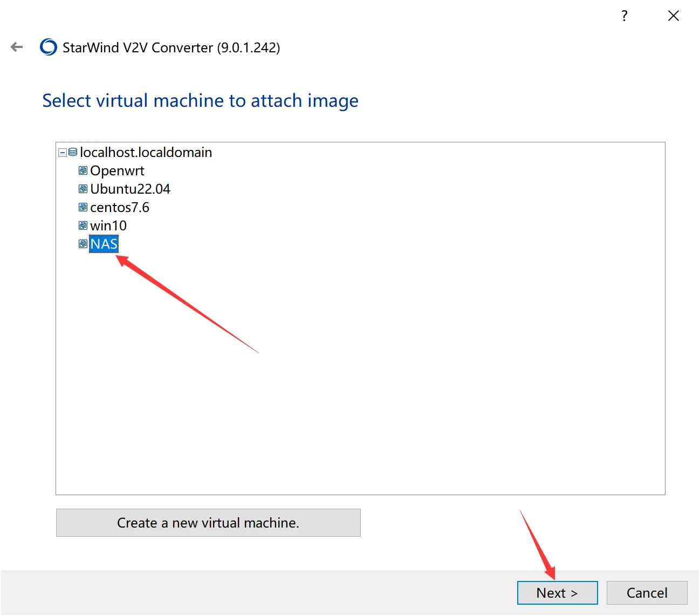Viewport: 700px width, 616px height.
Task: Click the localhost.localdomain server icon
Action: pos(73,153)
